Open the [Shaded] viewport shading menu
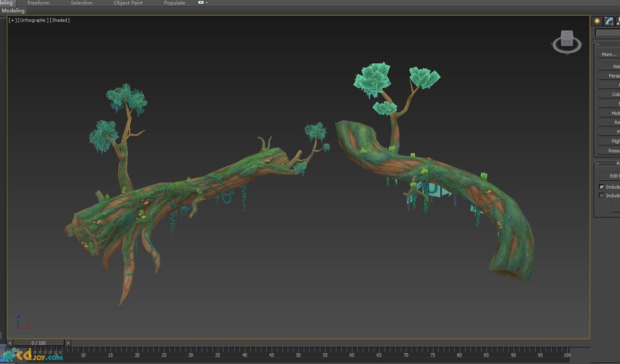The image size is (620, 364). click(x=60, y=20)
